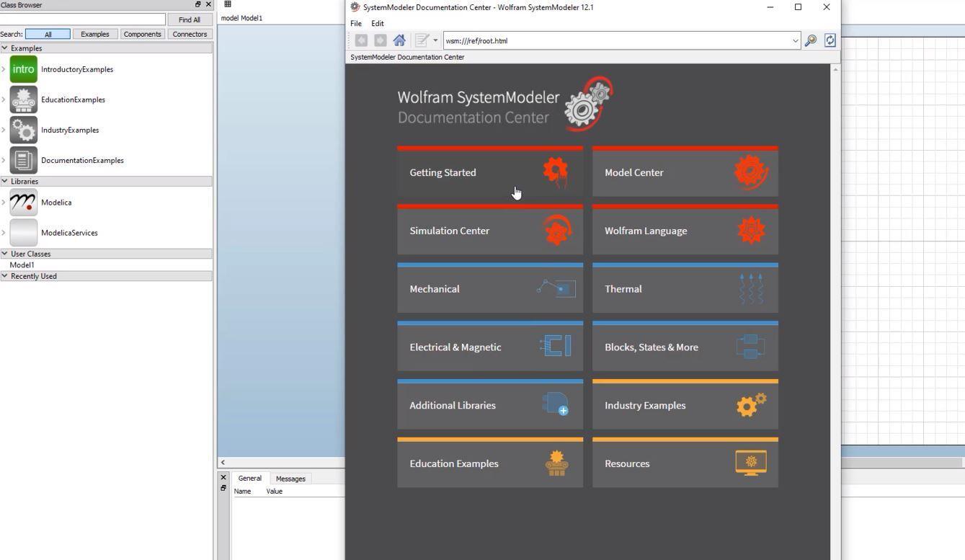Click the DocumentationExamples book icon
This screenshot has height=560, width=965.
point(22,160)
